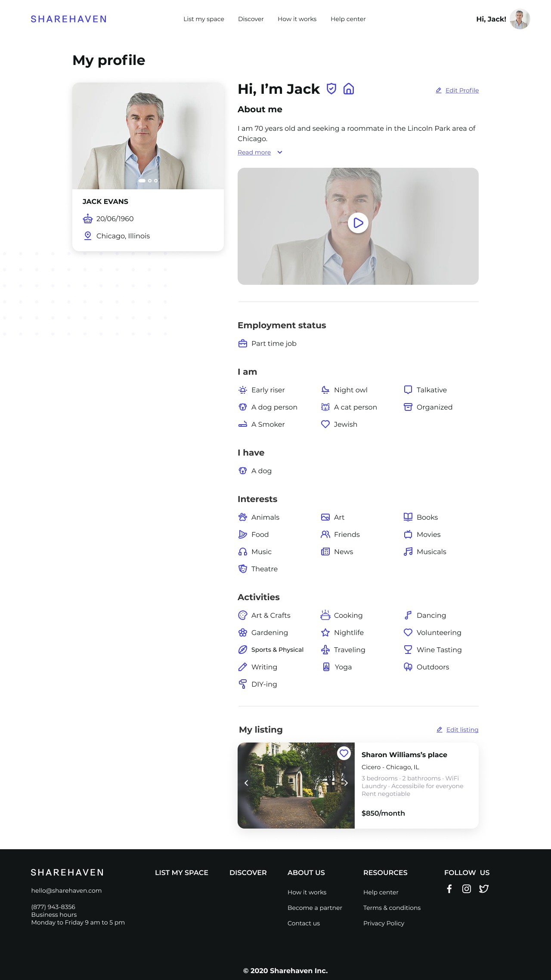Click the birthday cake icon

[x=88, y=219]
